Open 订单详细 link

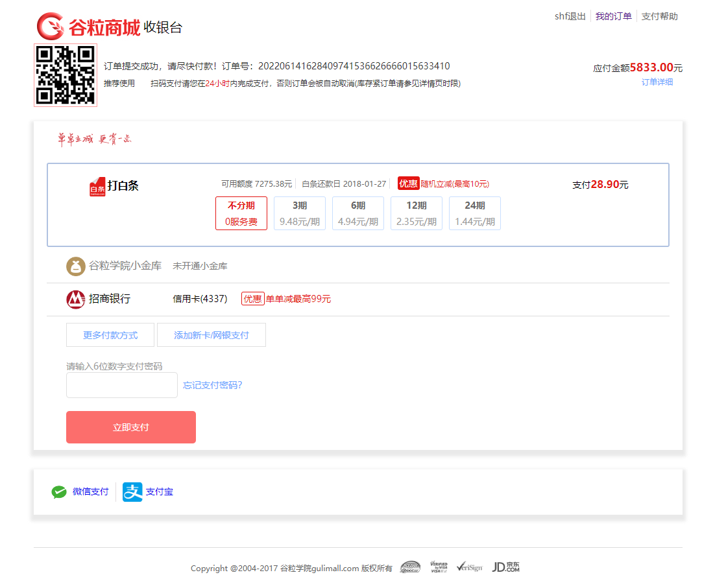[657, 82]
